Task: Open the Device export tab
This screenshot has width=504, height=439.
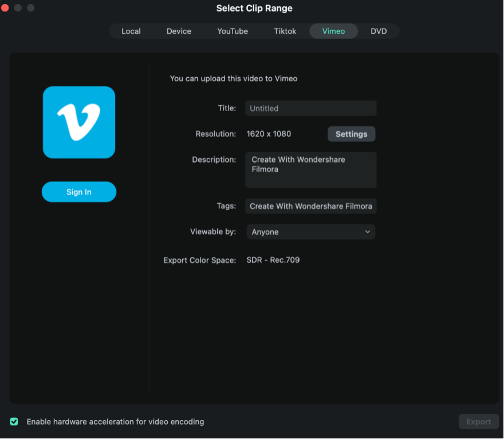Action: (179, 31)
